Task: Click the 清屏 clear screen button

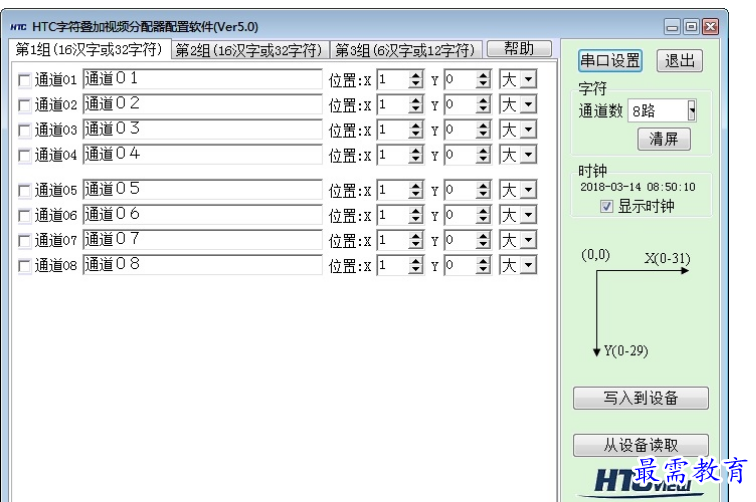Action: coord(663,139)
